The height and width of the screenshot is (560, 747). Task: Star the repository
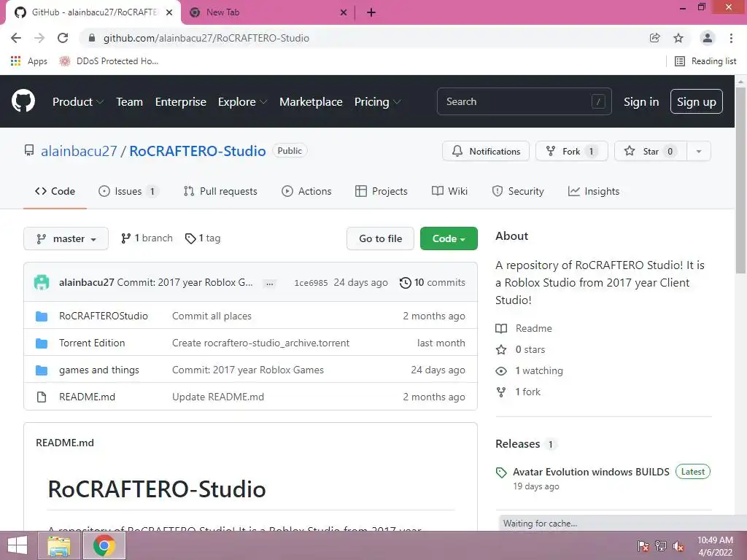pyautogui.click(x=650, y=151)
